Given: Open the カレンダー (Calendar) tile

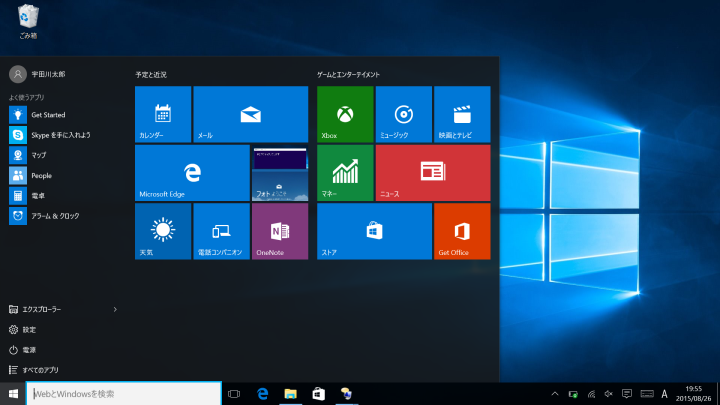Looking at the screenshot, I should (163, 113).
